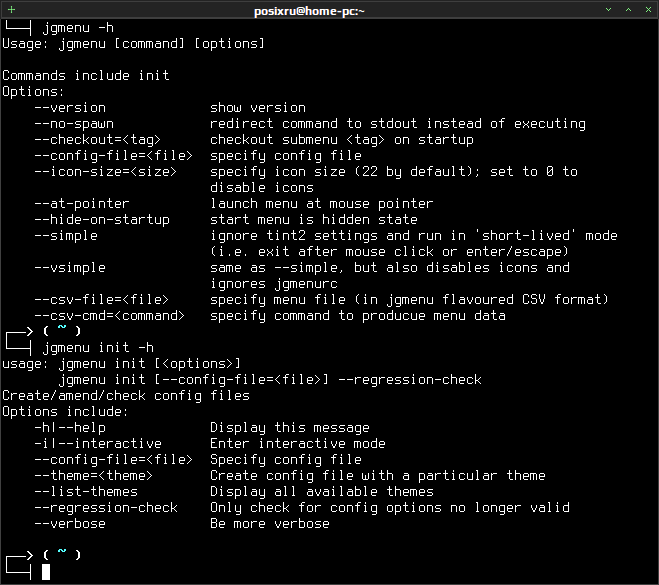
Task: Maximize the terminal with the up chevron
Action: point(628,10)
